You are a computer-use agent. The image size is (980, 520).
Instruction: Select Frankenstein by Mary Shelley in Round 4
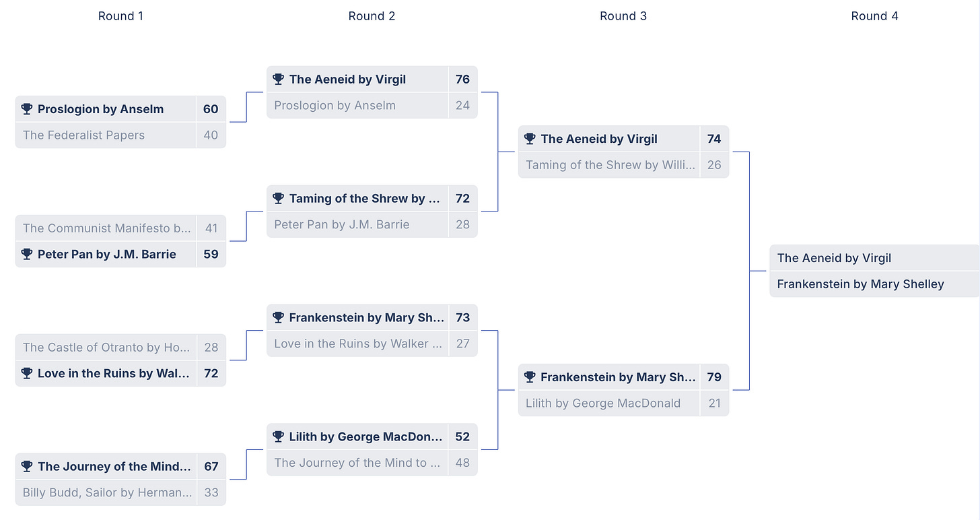click(874, 284)
